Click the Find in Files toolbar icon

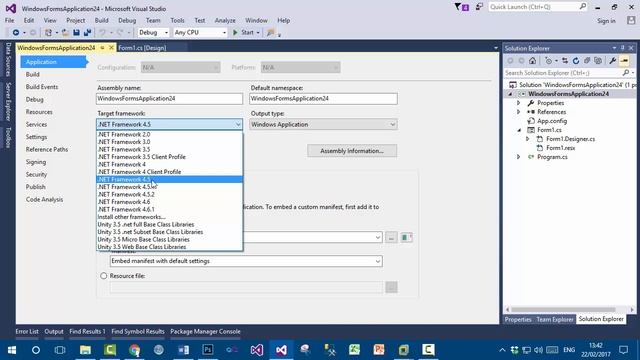click(x=270, y=32)
